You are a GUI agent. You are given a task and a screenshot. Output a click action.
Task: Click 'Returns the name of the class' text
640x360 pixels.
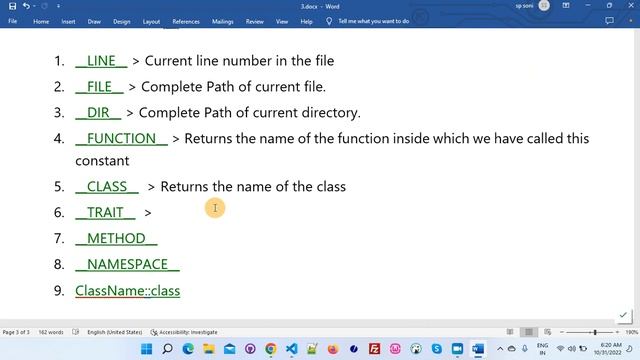[x=253, y=187]
